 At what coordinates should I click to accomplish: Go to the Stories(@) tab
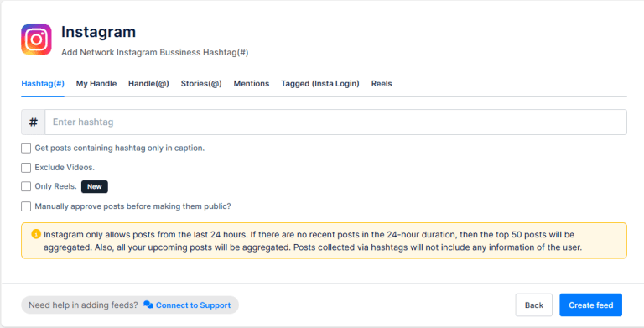[201, 83]
